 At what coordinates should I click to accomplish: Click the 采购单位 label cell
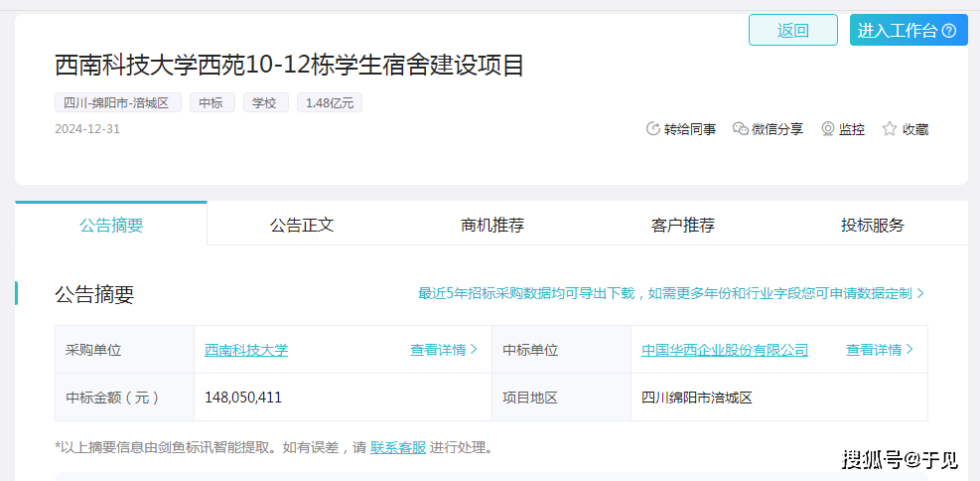coord(124,350)
